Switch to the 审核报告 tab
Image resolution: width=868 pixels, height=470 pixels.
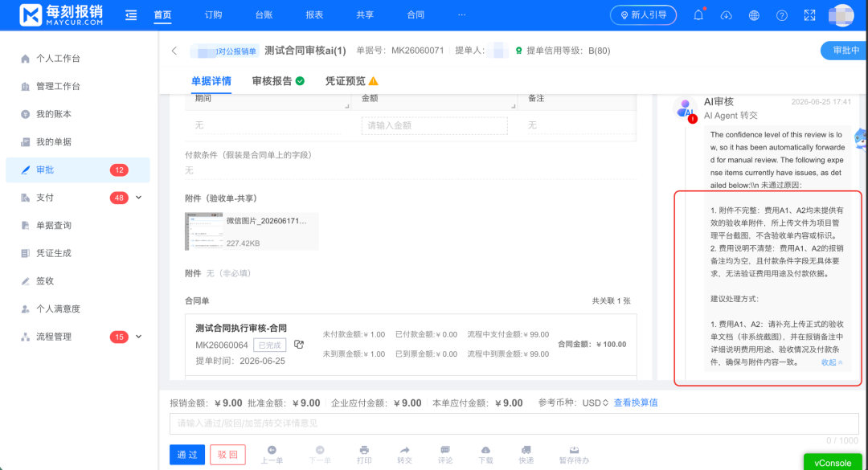coord(272,81)
